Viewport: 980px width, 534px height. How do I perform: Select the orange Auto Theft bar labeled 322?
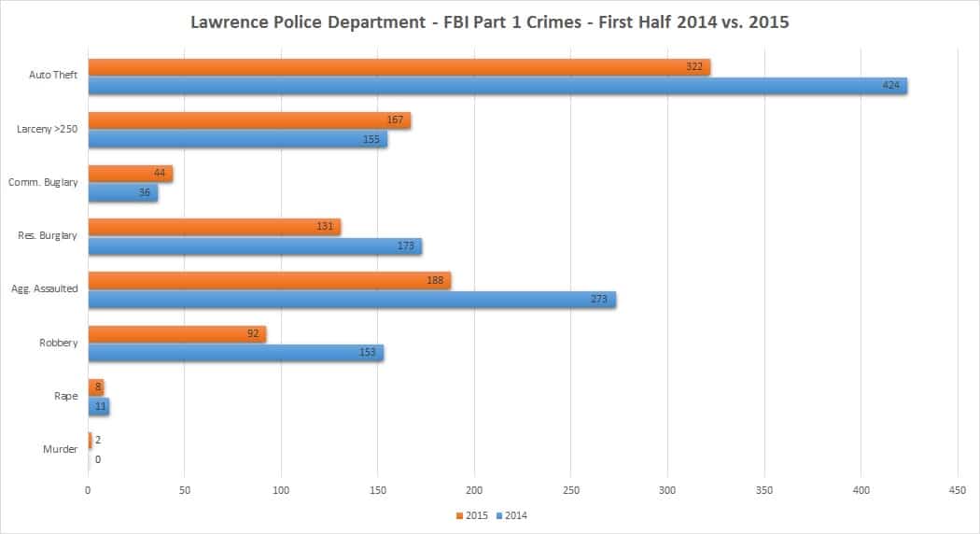click(399, 67)
